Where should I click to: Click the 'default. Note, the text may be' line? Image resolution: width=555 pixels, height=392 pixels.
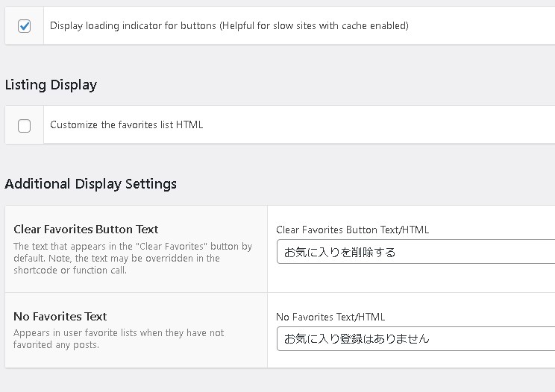tap(116, 259)
